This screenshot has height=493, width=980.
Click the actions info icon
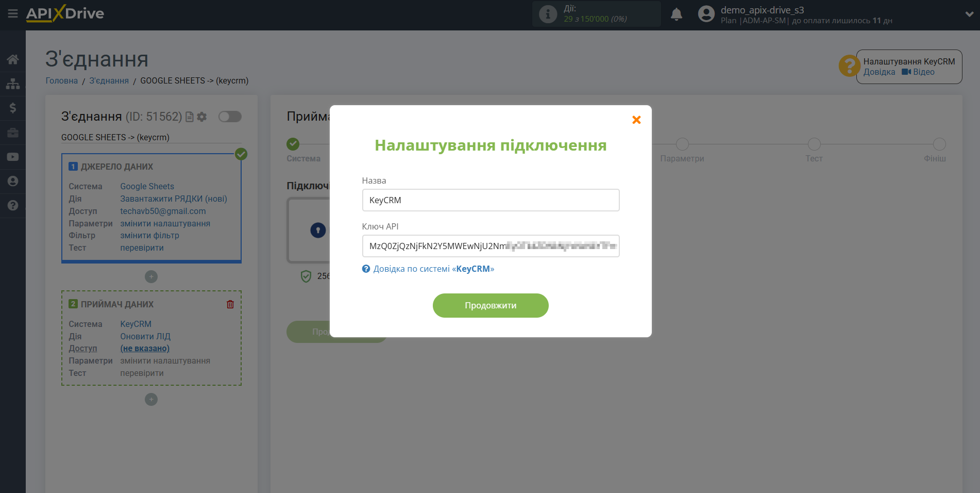(x=548, y=14)
